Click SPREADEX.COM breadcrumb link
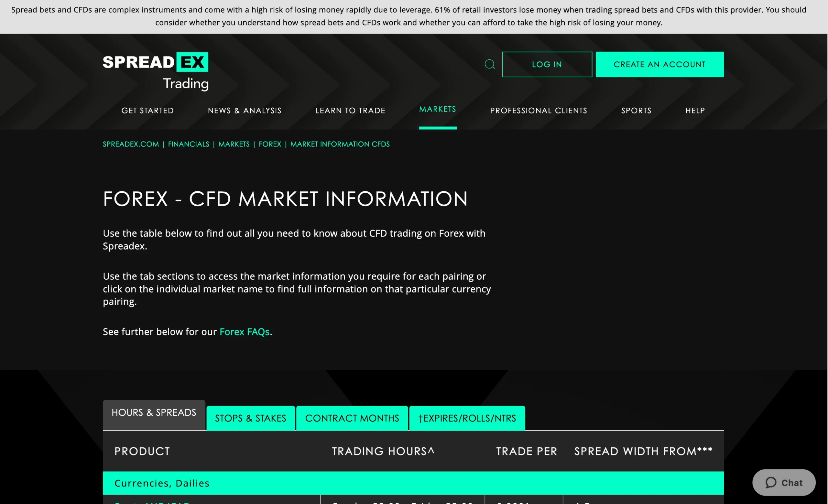The width and height of the screenshot is (828, 504). (131, 144)
